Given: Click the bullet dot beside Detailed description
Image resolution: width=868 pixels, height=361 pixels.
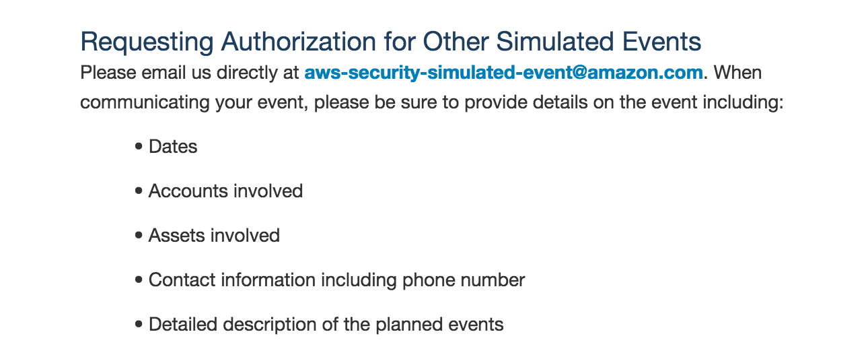Looking at the screenshot, I should (139, 325).
